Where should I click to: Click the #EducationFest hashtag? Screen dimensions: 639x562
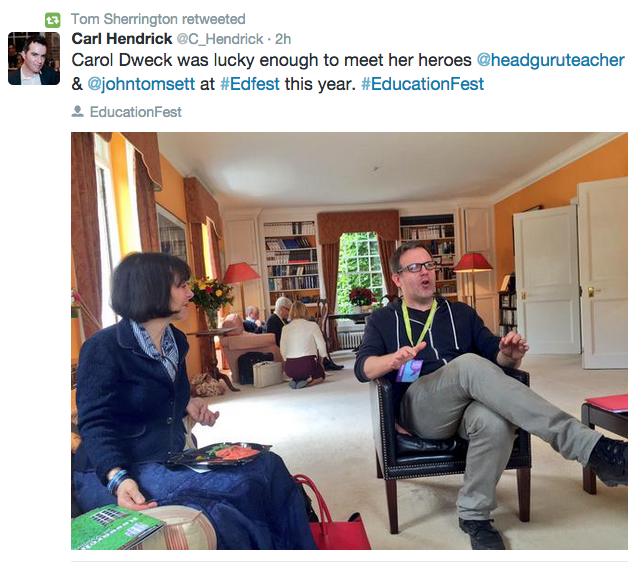coord(423,84)
